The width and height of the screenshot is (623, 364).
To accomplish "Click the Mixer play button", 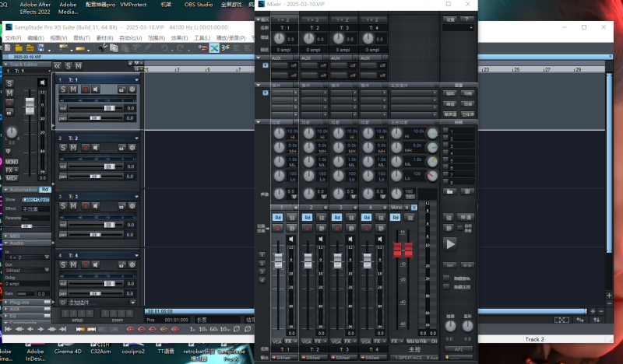I will click(450, 244).
